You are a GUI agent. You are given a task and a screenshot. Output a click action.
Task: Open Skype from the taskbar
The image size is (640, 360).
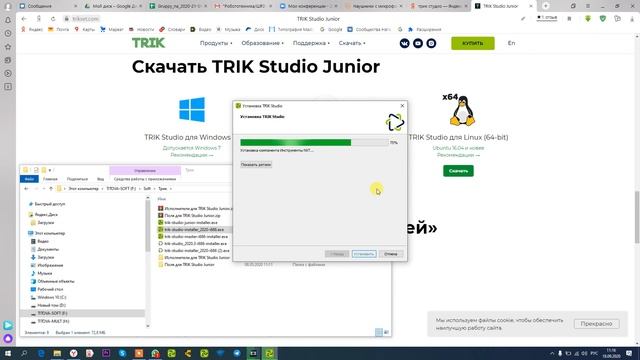pos(122,353)
